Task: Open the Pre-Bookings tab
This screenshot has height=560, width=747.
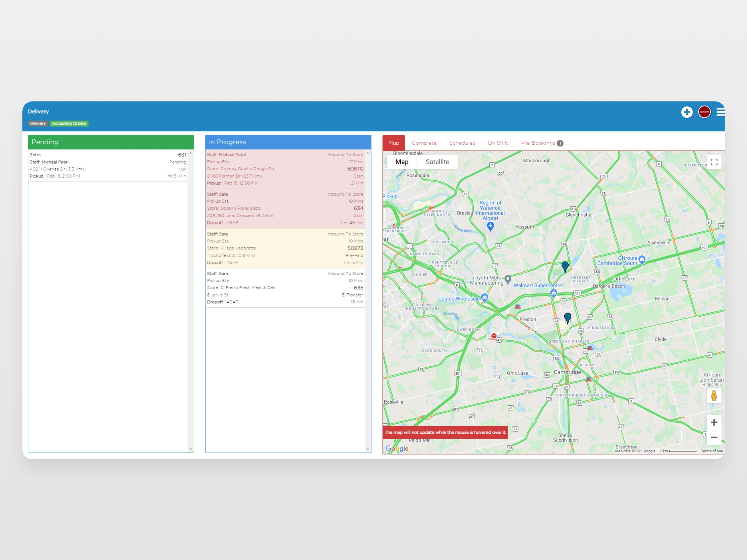Action: pyautogui.click(x=542, y=143)
